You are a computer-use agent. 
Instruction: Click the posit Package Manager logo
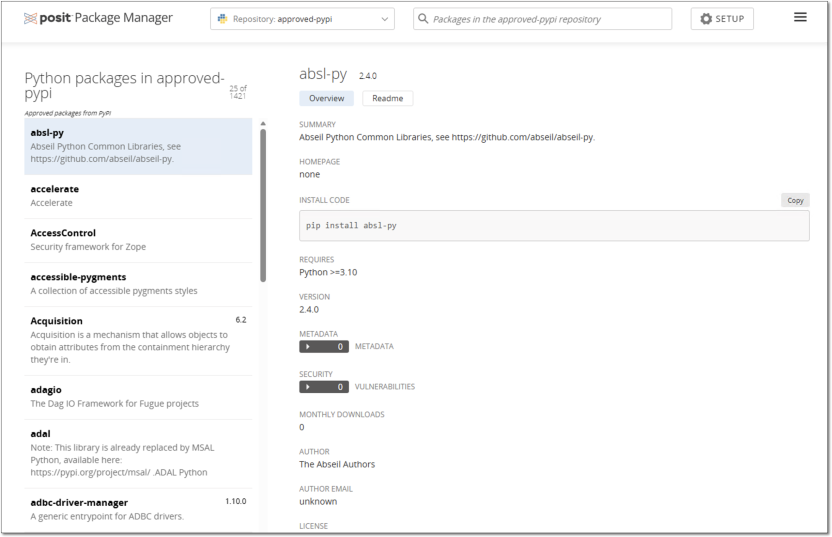98,18
